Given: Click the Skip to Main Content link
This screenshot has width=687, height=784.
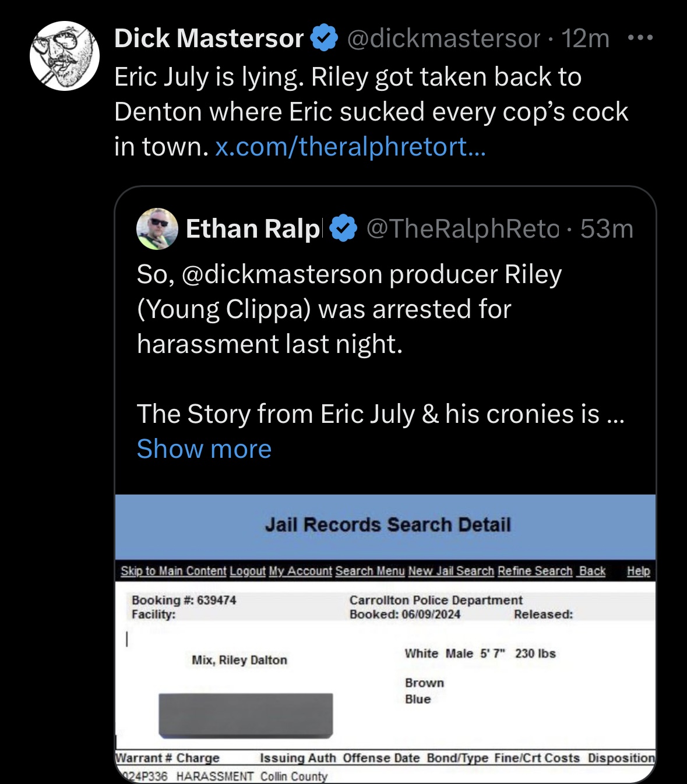Looking at the screenshot, I should [x=173, y=571].
